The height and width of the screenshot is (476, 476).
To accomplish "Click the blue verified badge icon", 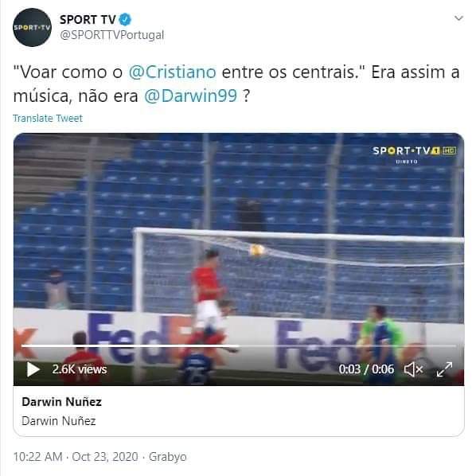I will point(125,20).
